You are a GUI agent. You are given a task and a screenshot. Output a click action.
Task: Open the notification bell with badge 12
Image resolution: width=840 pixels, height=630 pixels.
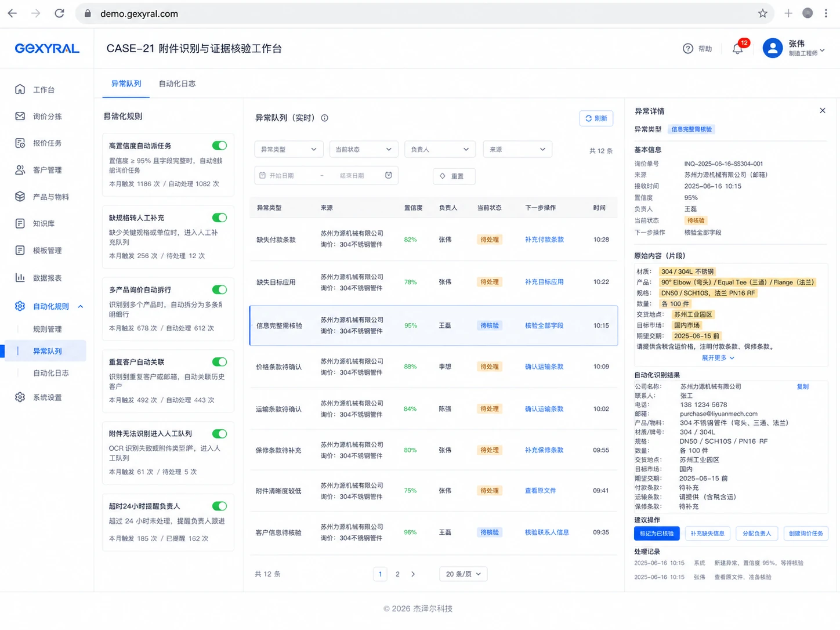[738, 49]
